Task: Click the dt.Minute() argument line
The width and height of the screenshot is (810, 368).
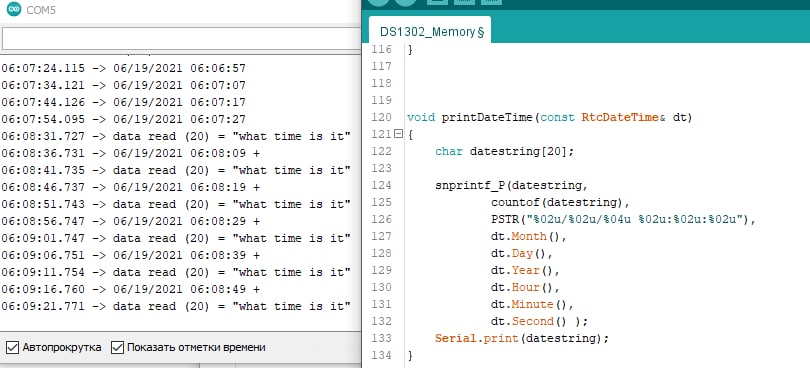Action: coord(533,304)
